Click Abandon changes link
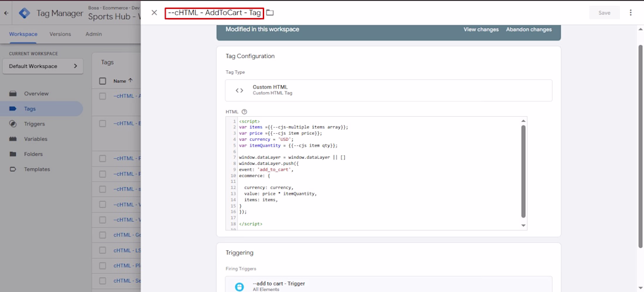 click(529, 30)
